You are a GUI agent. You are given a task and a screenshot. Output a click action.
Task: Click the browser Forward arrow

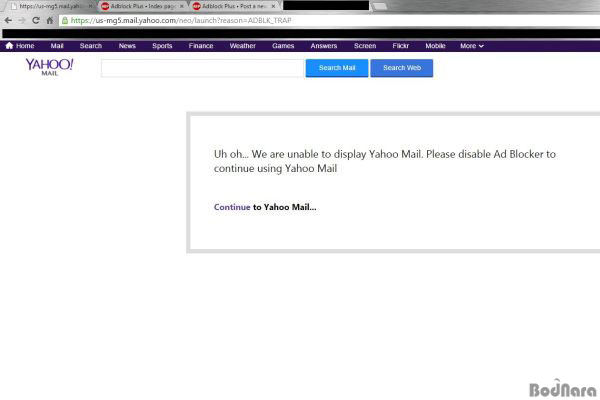click(x=22, y=20)
